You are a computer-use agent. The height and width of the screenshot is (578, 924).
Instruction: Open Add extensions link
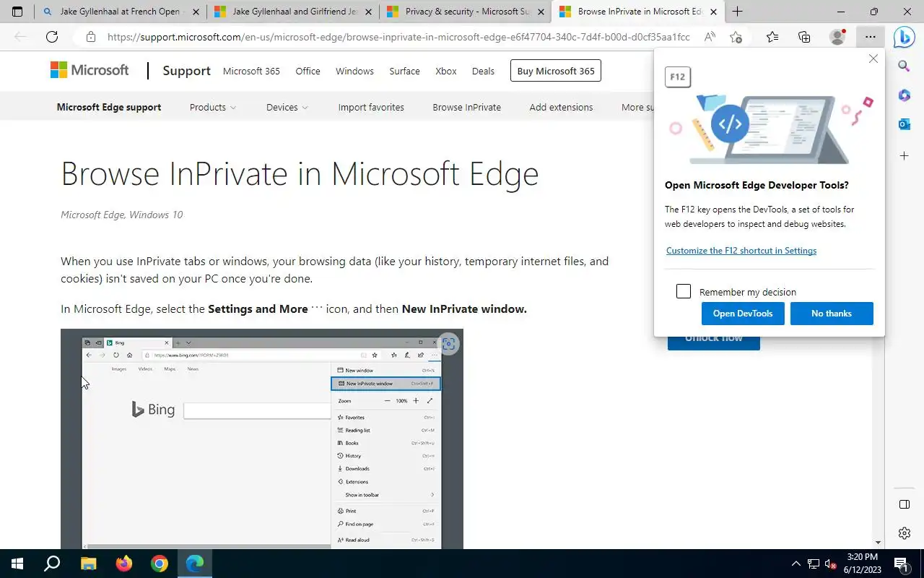coord(561,107)
